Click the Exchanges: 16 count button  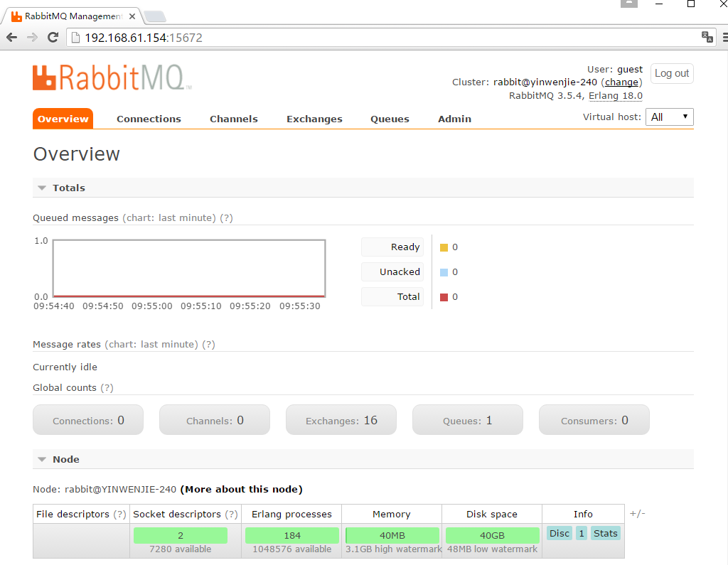[x=341, y=420]
